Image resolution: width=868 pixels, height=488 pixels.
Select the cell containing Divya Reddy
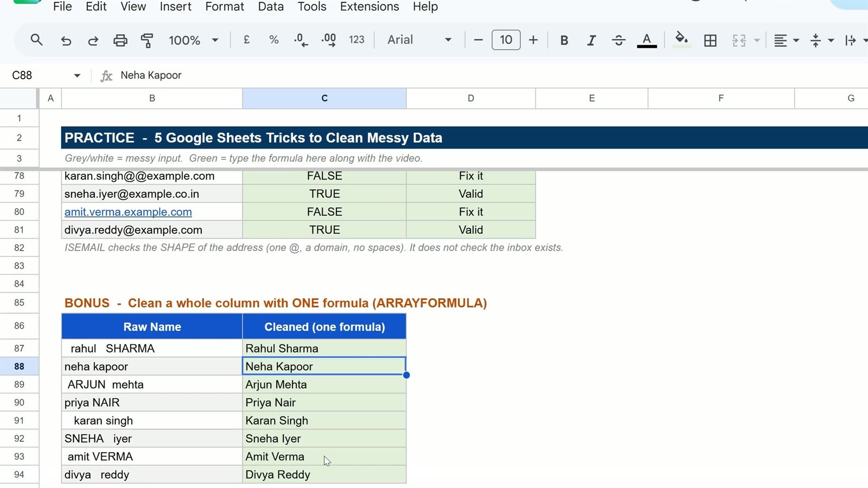[324, 474]
